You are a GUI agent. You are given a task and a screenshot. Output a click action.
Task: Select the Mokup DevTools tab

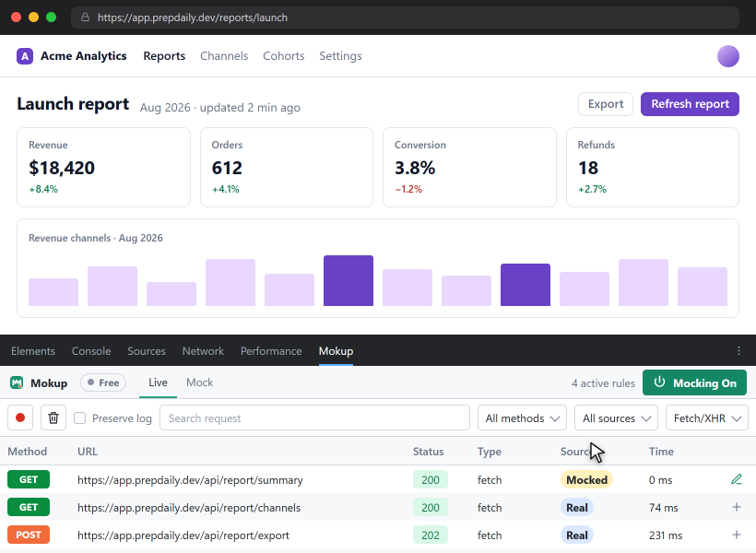[337, 351]
